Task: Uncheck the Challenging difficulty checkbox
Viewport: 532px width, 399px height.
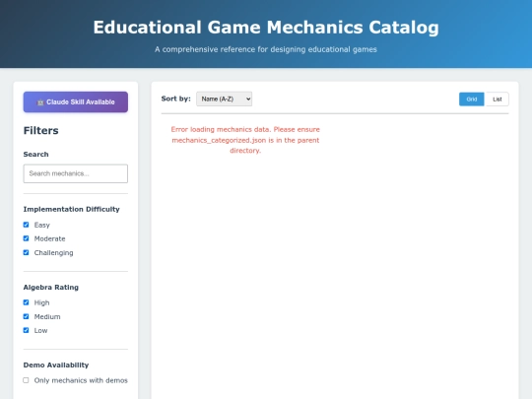Action: click(x=27, y=252)
